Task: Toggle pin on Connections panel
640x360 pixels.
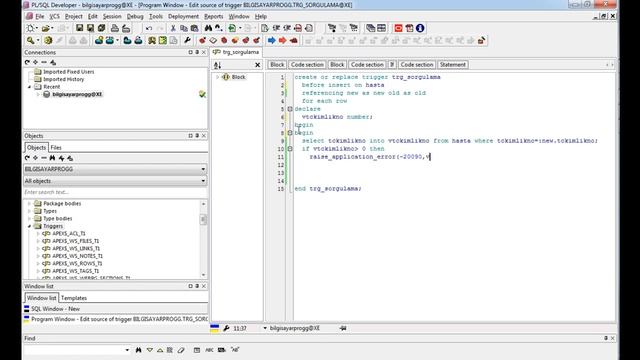Action: click(197, 52)
